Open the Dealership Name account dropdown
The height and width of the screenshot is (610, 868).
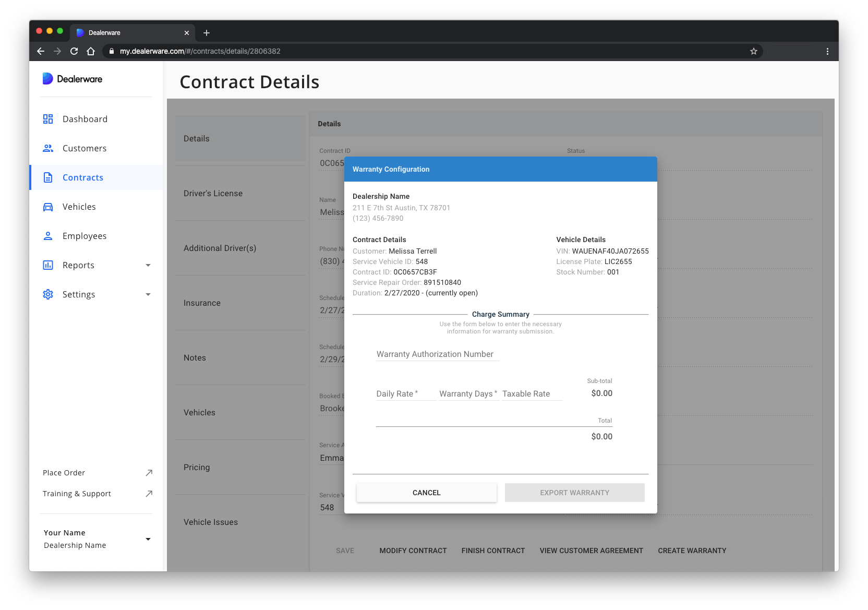point(148,540)
